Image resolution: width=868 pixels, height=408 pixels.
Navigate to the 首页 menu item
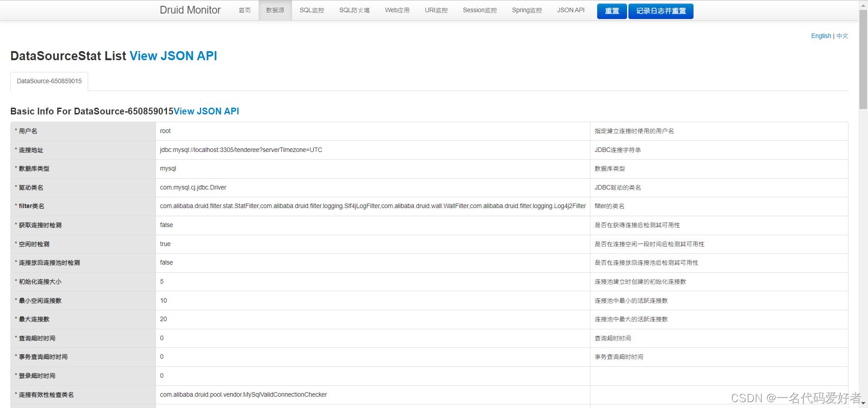tap(244, 10)
